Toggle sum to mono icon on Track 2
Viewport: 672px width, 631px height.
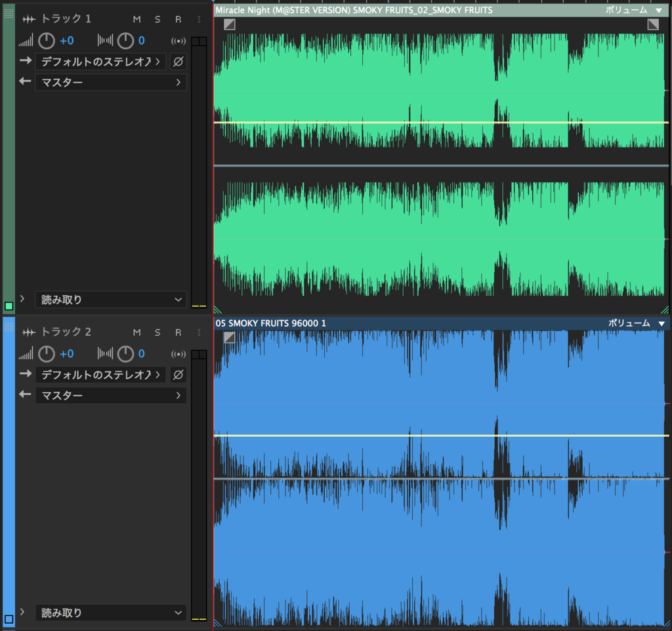pyautogui.click(x=178, y=354)
